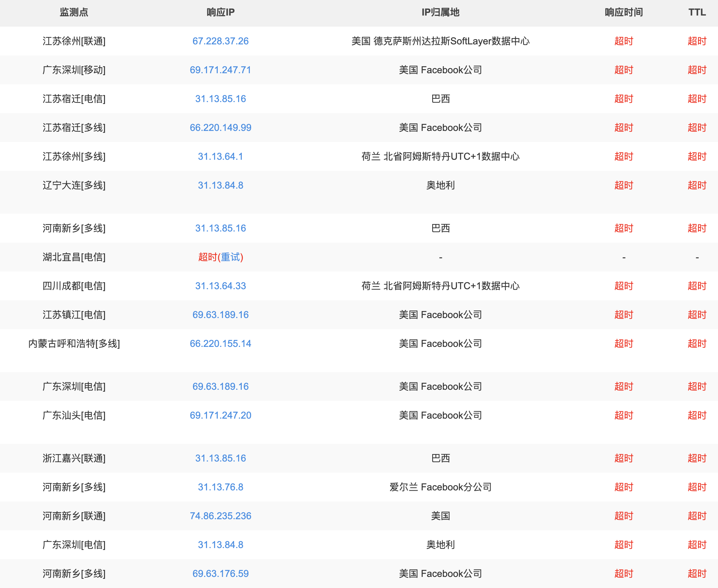Click 超时 TTL for 江苏镇江[电信]
Image resolution: width=718 pixels, height=588 pixels.
click(697, 315)
